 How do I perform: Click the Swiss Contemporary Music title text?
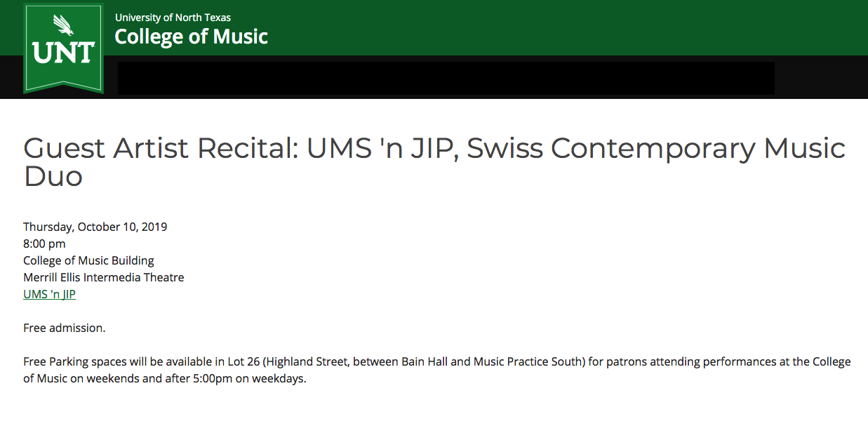[656, 148]
